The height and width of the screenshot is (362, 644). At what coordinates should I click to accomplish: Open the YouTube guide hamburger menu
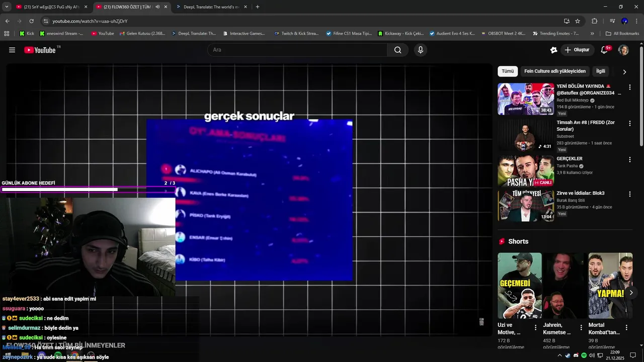(12, 50)
